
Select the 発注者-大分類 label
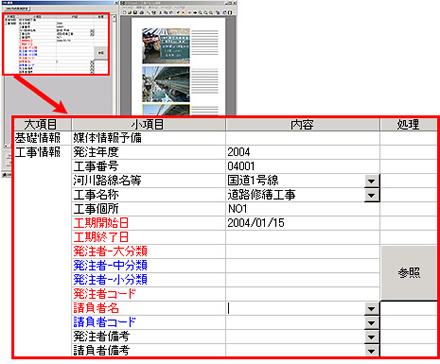click(x=110, y=251)
